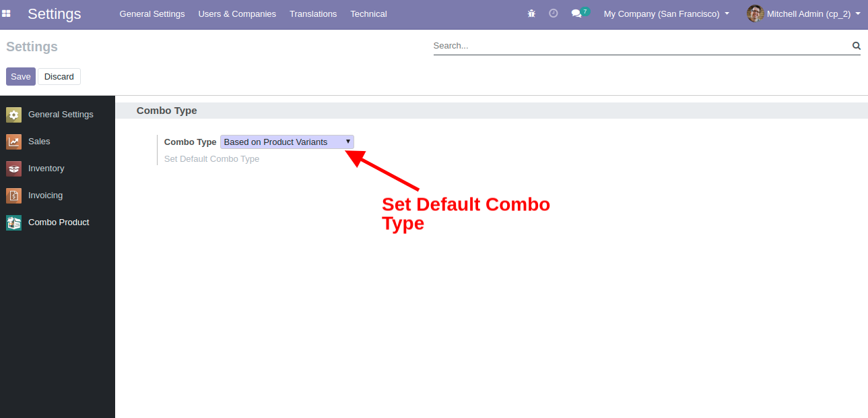Image resolution: width=868 pixels, height=418 pixels.
Task: Expand the My Company (San Francisco) selector
Action: [x=665, y=13]
